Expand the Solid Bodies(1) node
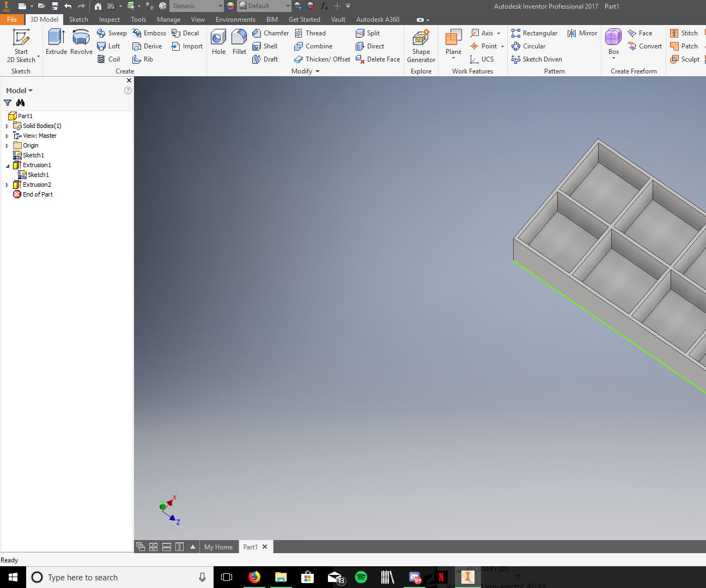The image size is (706, 588). pos(7,126)
